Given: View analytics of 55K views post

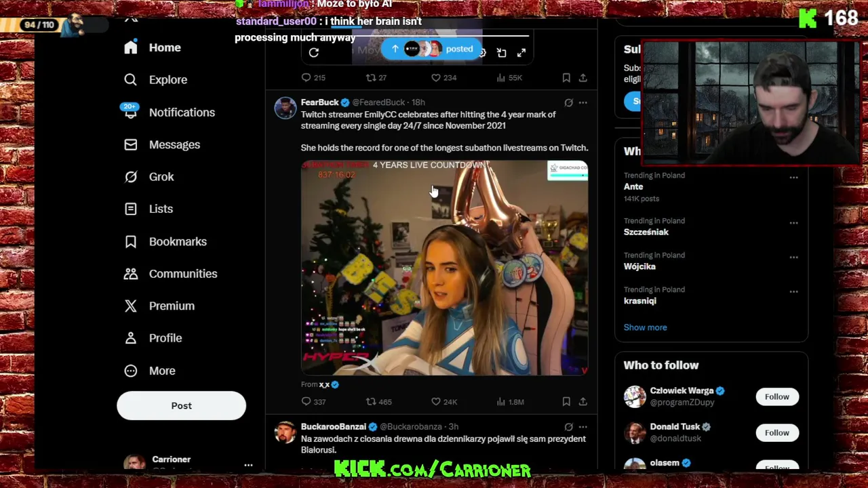Looking at the screenshot, I should [x=501, y=77].
